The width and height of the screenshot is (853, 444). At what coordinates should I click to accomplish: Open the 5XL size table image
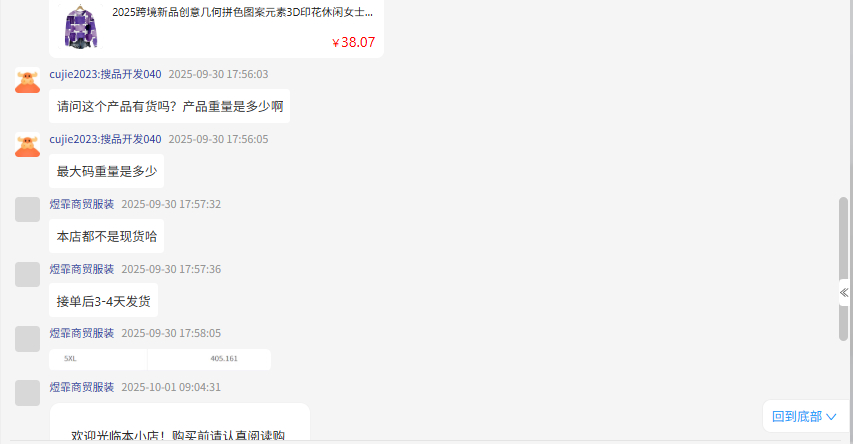(160, 359)
